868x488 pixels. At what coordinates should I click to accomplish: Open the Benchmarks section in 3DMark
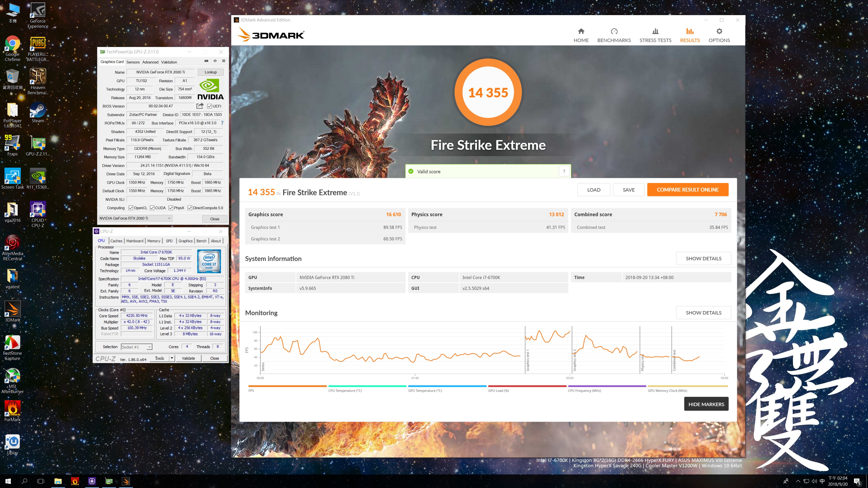coord(614,35)
